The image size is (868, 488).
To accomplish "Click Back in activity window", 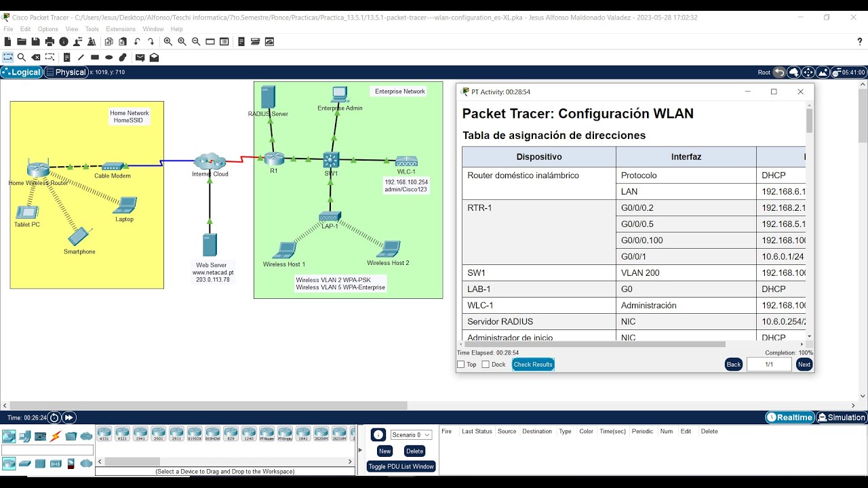I will [734, 365].
